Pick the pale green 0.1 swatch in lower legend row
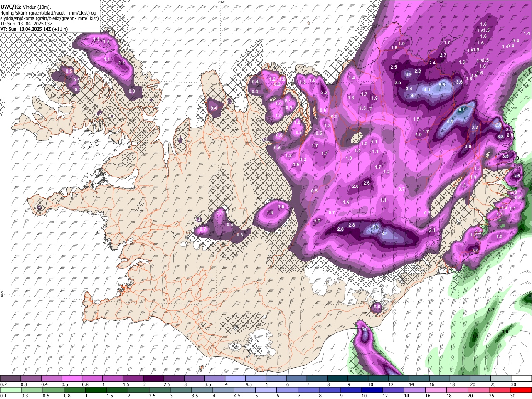Screen dimensions: 532x399 click(x=10, y=390)
